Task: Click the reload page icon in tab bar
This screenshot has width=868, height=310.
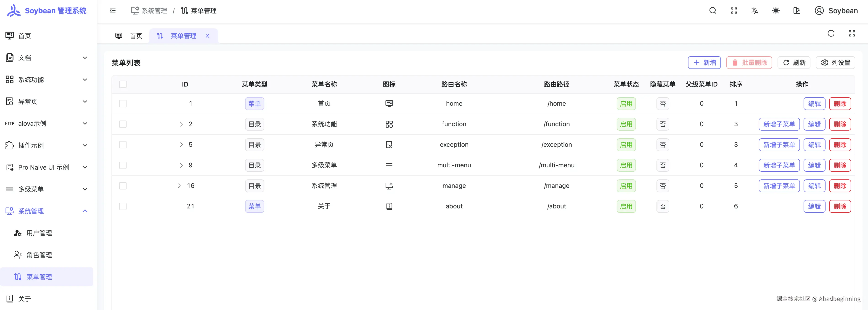Action: [x=831, y=33]
